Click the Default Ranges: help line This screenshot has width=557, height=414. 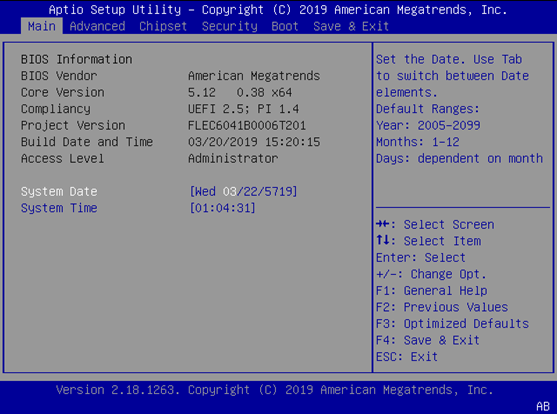tap(428, 109)
